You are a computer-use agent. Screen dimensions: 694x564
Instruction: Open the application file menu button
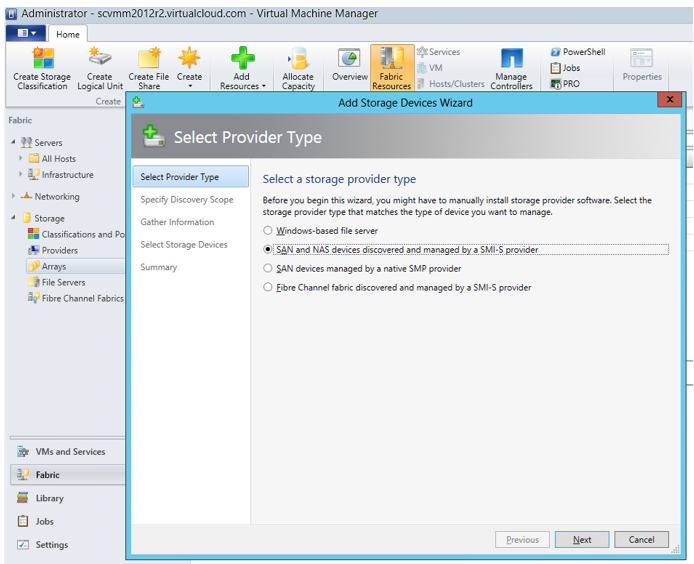26,33
